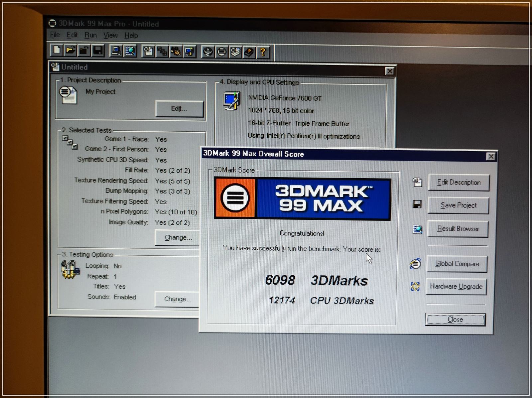Screen dimensions: 532x398
Task: Click the 'Sounds: Enabled' option text
Action: [112, 297]
